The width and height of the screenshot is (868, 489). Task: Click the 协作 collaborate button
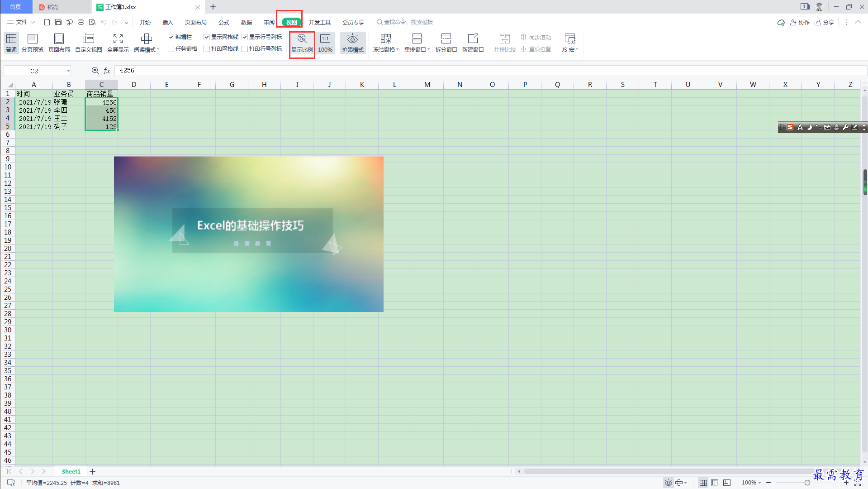(x=800, y=22)
